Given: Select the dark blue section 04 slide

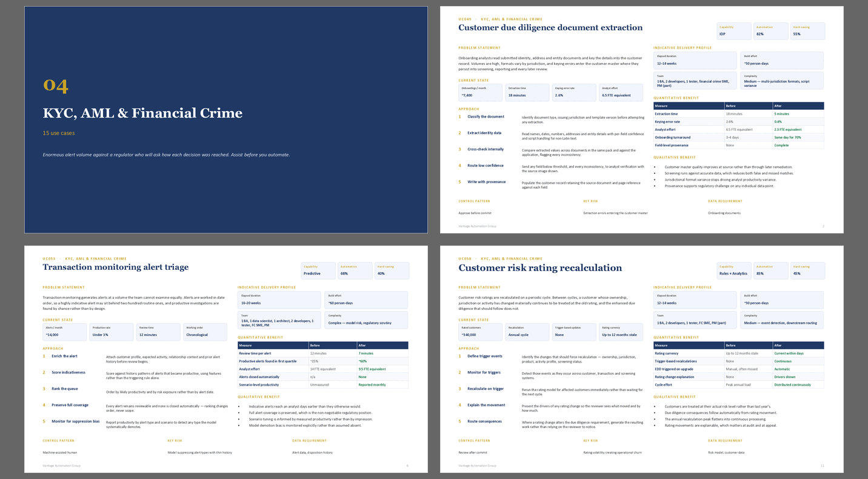Looking at the screenshot, I should 225,119.
